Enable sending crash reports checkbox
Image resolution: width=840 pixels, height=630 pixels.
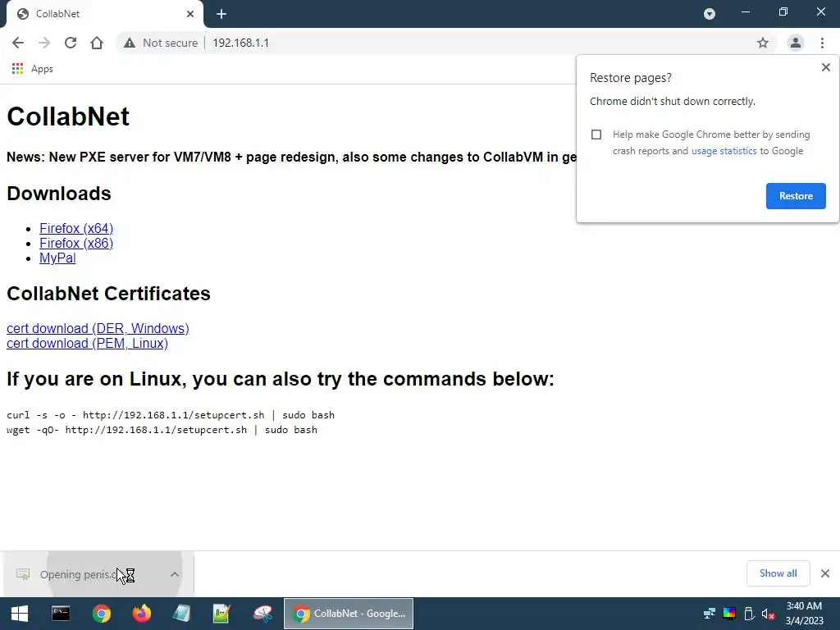coord(596,135)
